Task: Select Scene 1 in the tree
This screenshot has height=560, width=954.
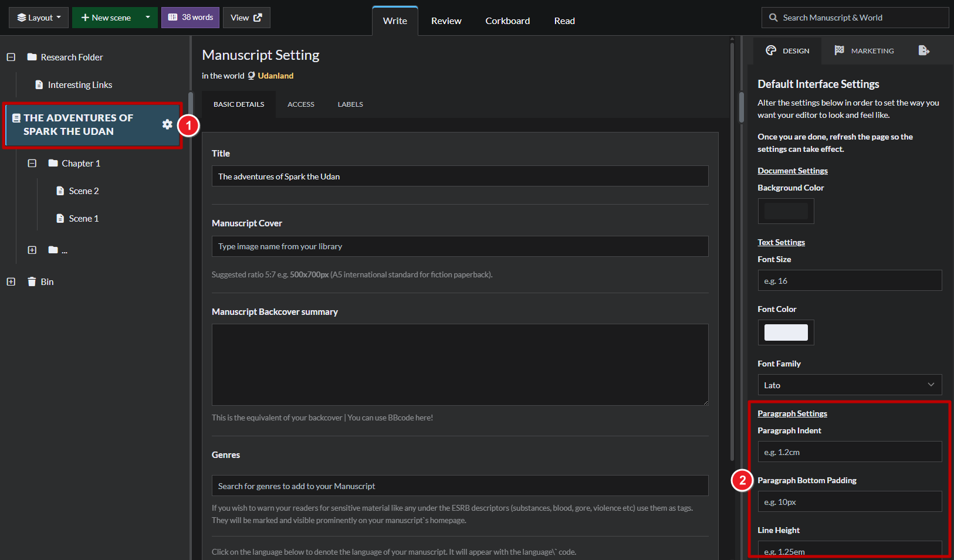Action: point(84,218)
